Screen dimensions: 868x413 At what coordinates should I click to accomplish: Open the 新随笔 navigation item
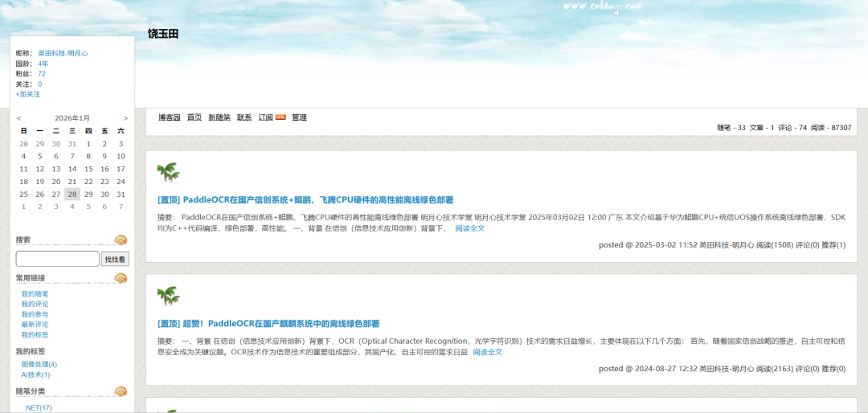(x=219, y=117)
